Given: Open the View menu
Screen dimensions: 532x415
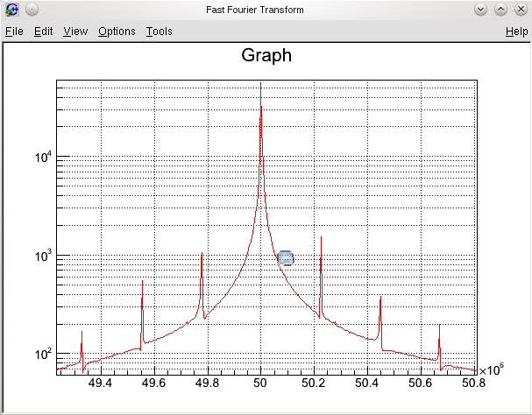Looking at the screenshot, I should tap(75, 32).
